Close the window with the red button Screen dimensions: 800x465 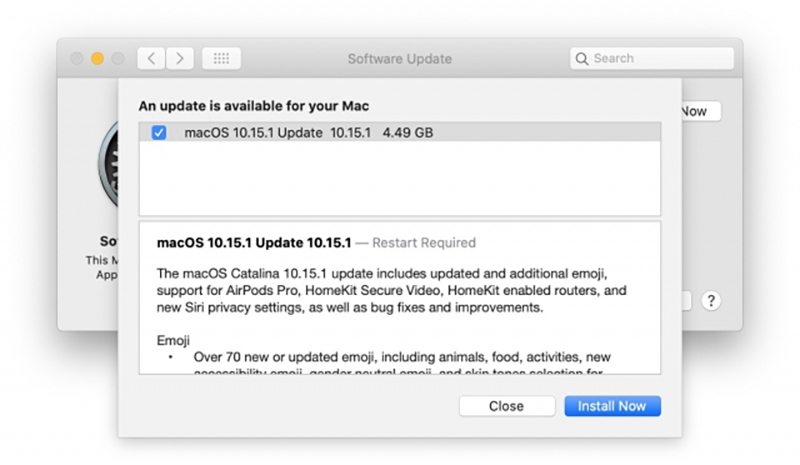(x=78, y=59)
